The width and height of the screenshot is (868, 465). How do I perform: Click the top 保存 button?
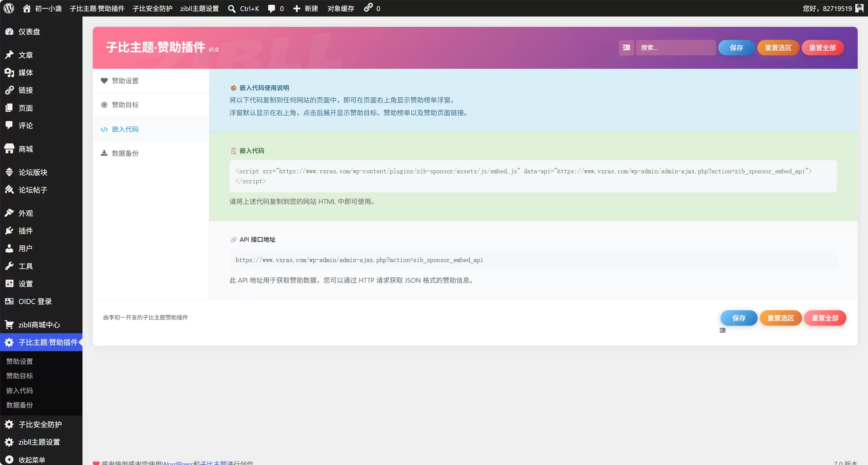click(736, 47)
